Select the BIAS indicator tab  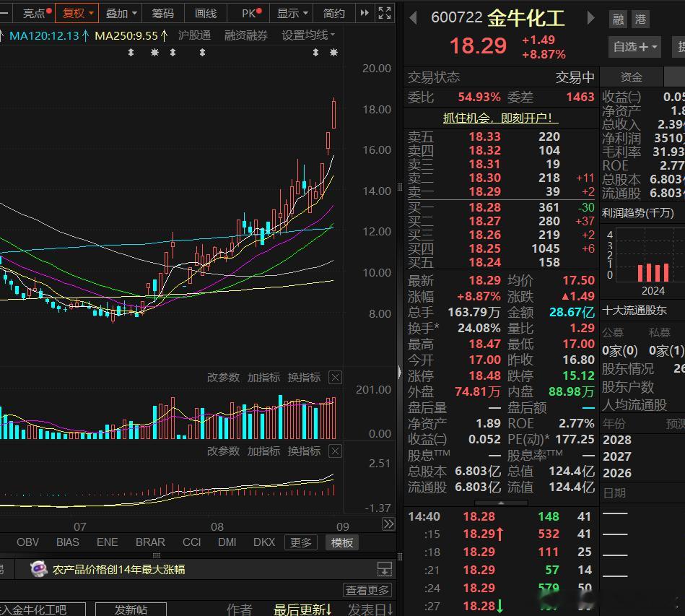point(68,542)
